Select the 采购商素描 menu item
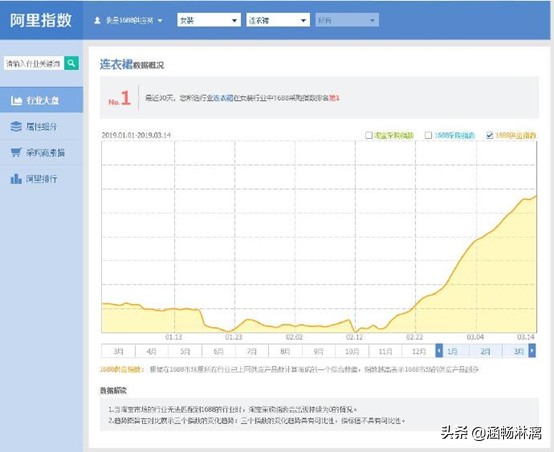Image resolution: width=554 pixels, height=452 pixels. [x=42, y=152]
